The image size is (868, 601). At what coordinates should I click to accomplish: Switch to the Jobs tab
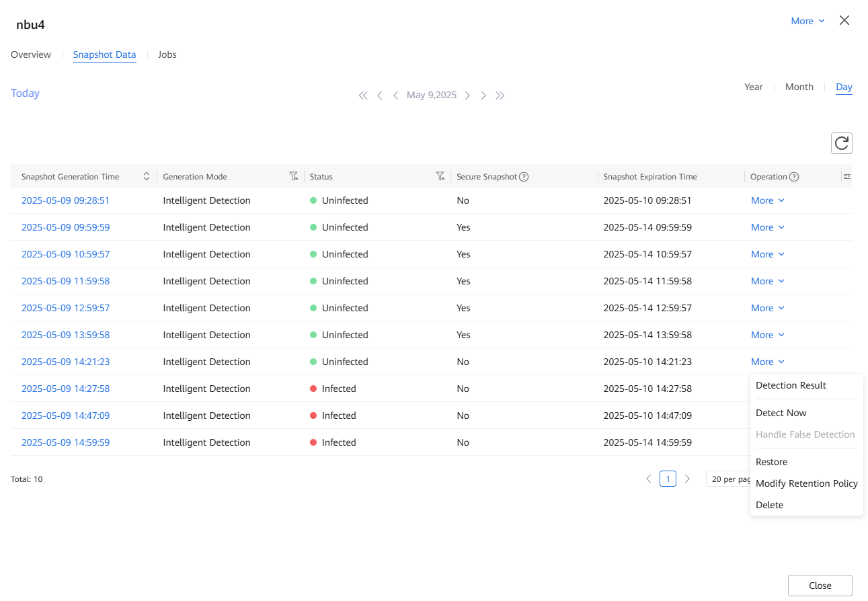[167, 54]
